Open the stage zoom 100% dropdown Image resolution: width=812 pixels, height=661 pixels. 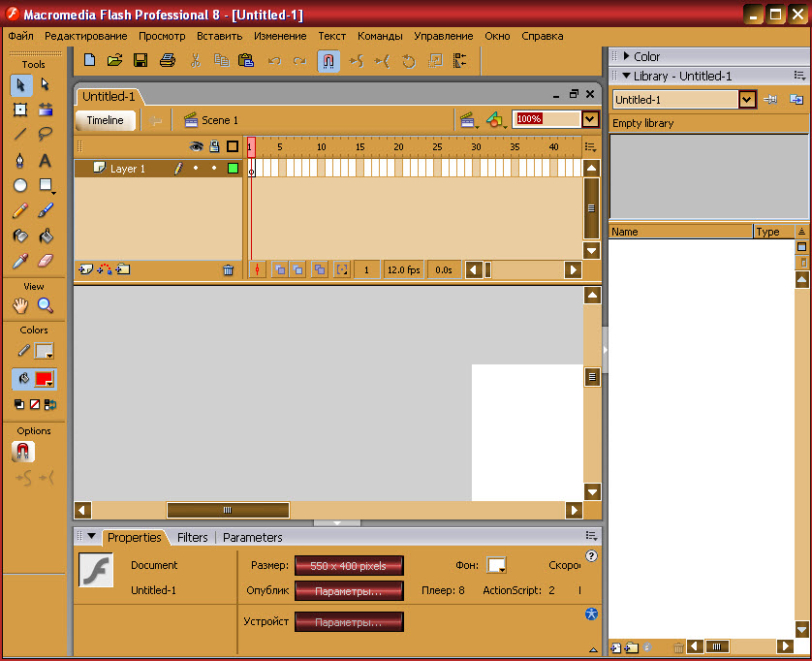pyautogui.click(x=590, y=119)
